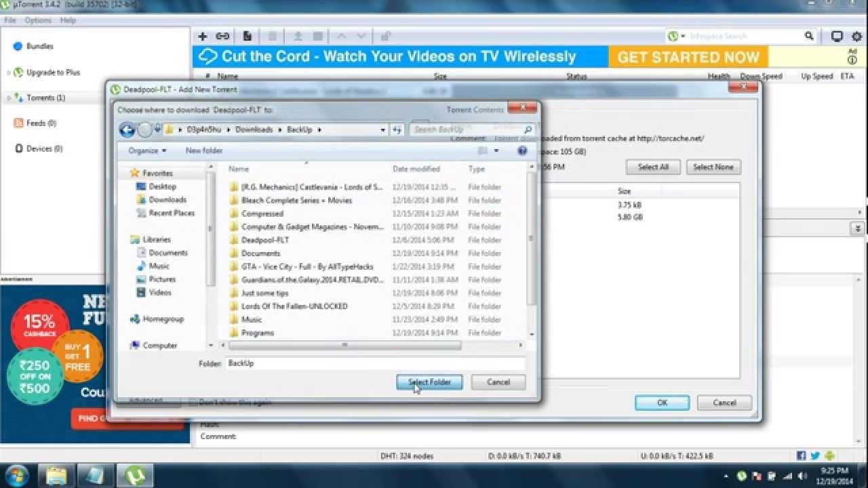
Task: Open recent pages dropdown arrow
Action: point(157,129)
